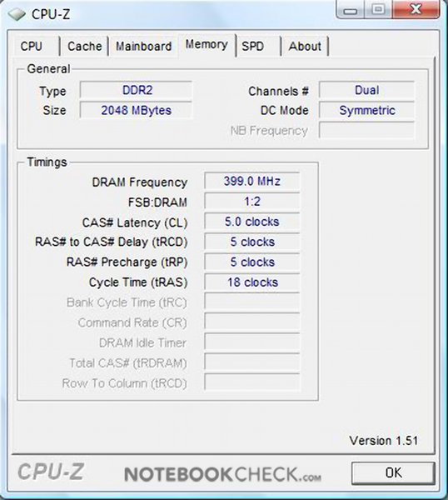This screenshot has width=448, height=500.
Task: Click the empty Bank Cycle Time field
Action: (252, 302)
